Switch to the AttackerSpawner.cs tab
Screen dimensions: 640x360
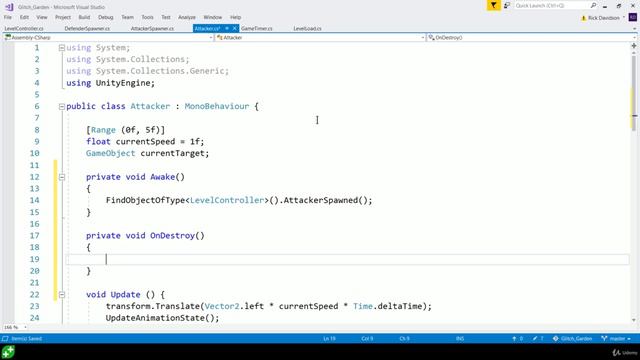(x=152, y=29)
